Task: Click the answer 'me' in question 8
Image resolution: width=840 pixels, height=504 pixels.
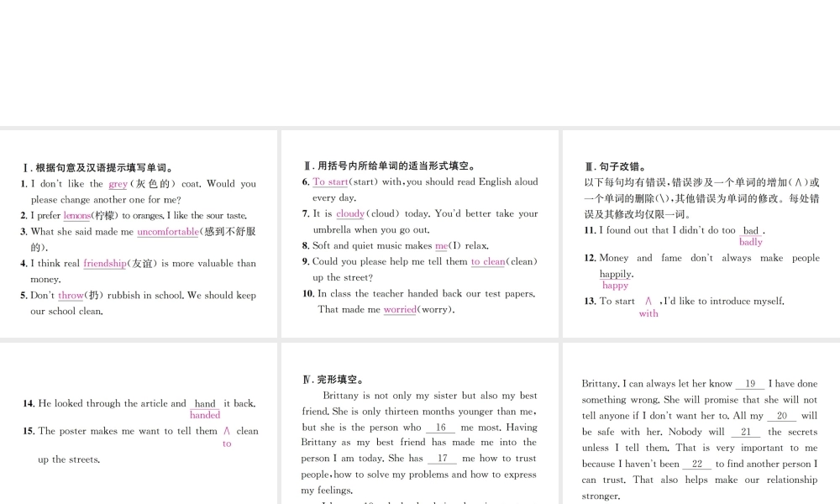Action: coord(442,246)
